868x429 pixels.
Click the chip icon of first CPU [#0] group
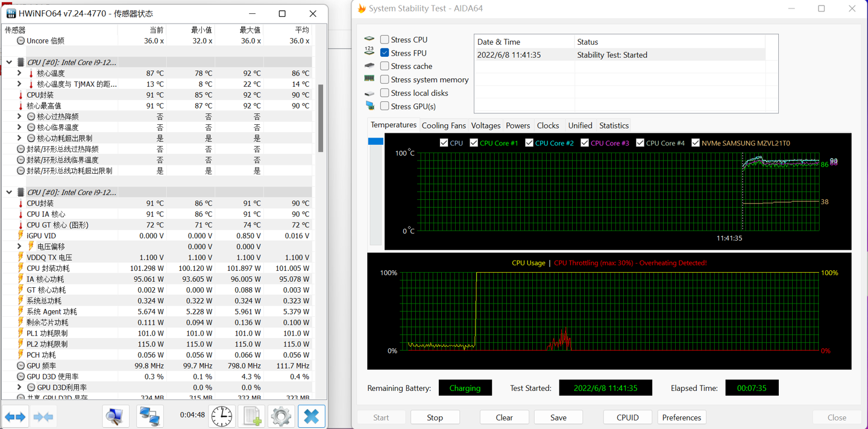click(x=20, y=62)
